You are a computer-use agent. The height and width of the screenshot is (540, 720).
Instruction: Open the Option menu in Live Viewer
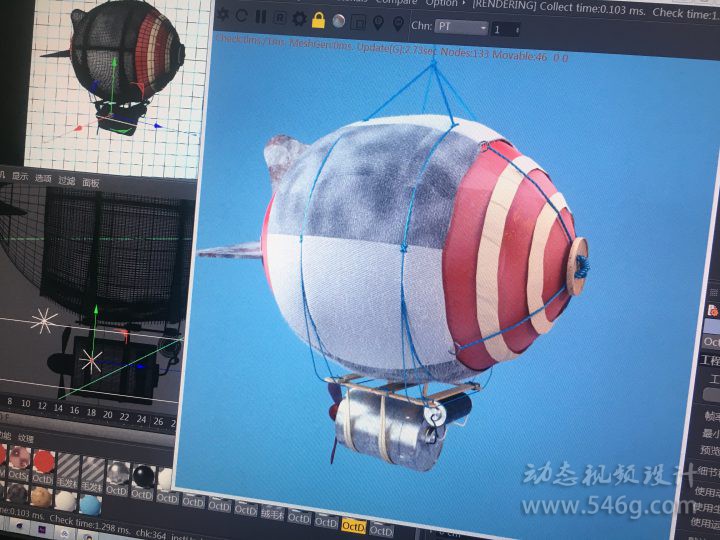pos(441,3)
